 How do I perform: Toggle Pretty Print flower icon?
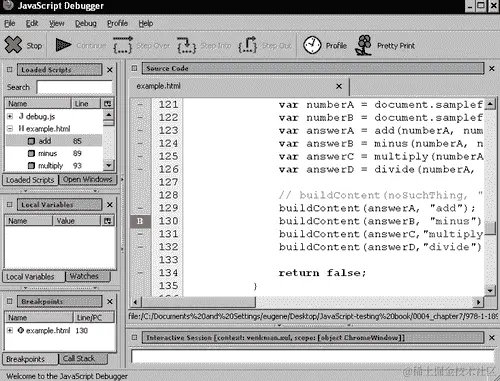(364, 45)
